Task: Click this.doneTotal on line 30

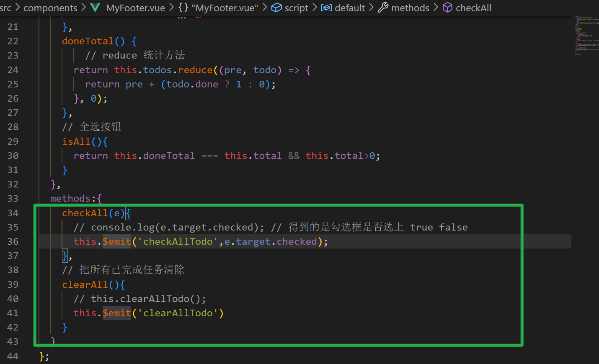Action: [x=155, y=156]
